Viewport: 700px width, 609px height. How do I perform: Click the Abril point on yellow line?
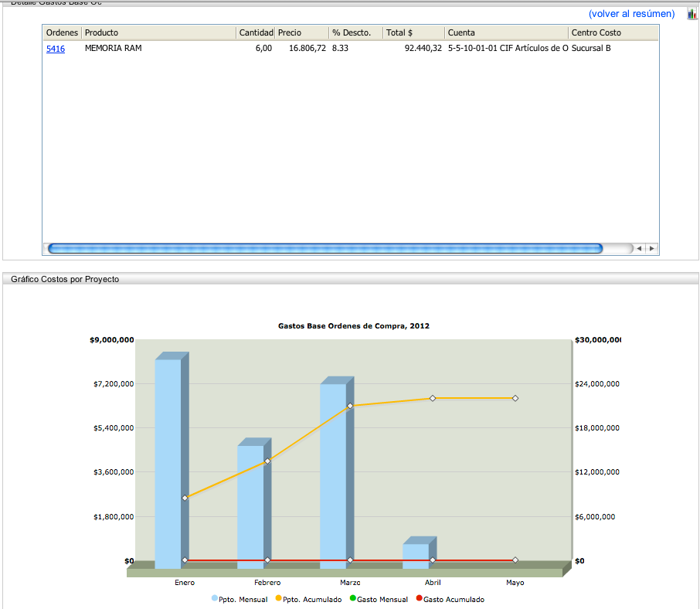[433, 398]
